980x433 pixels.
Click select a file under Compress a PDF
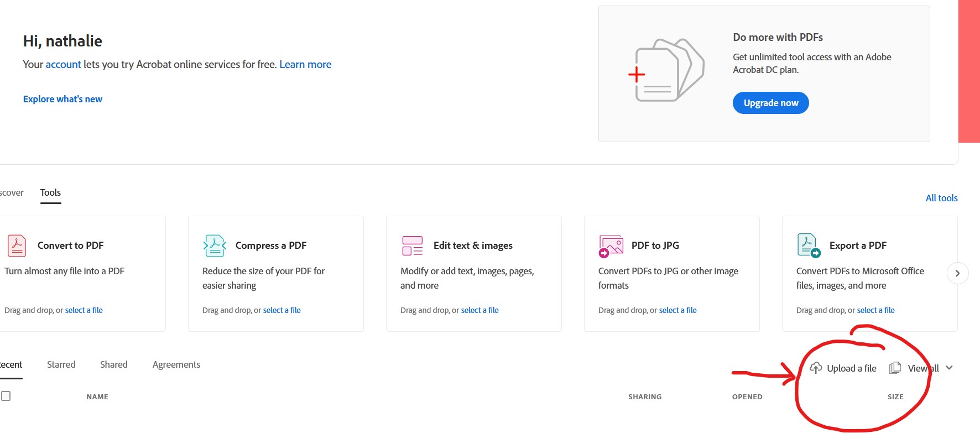(282, 310)
